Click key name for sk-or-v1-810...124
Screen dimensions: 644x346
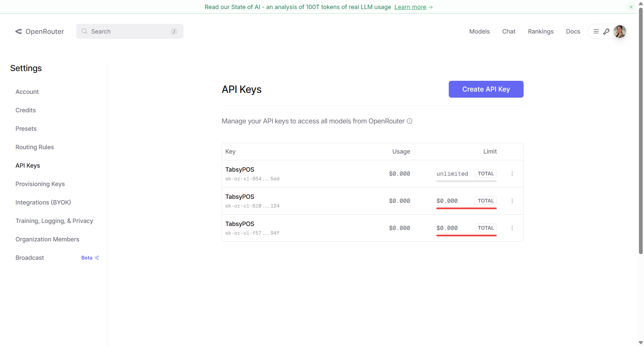coord(240,197)
